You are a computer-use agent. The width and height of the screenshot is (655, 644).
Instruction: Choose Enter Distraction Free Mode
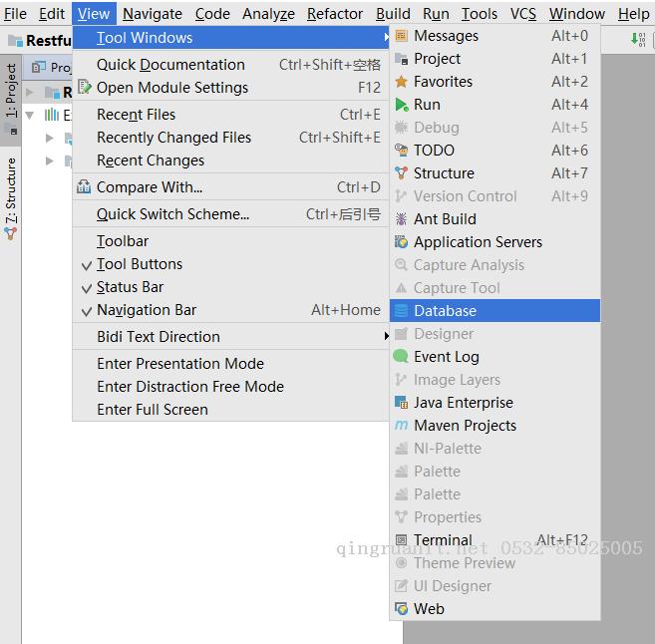pyautogui.click(x=230, y=387)
